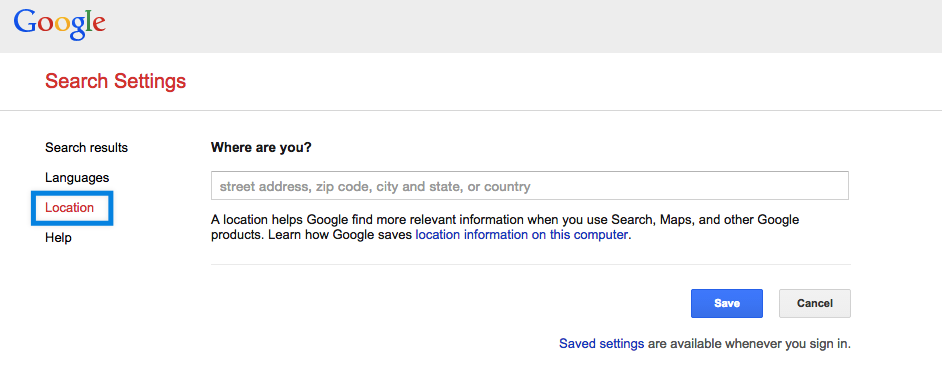Click 'are available whenever you sign in' text

coord(749,344)
